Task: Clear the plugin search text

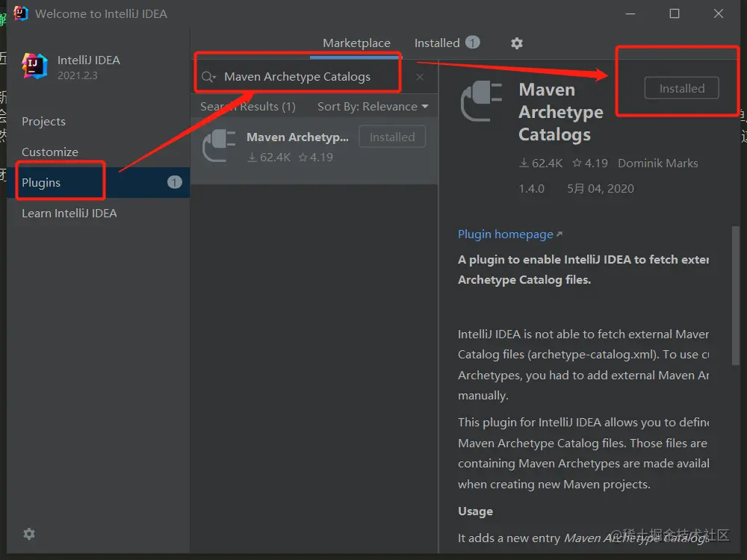Action: pyautogui.click(x=420, y=77)
